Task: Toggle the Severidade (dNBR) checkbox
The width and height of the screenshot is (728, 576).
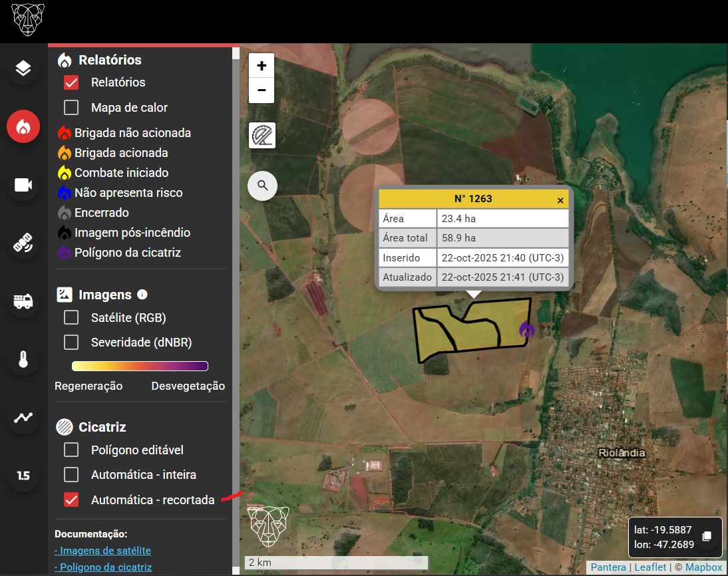Action: pos(71,343)
